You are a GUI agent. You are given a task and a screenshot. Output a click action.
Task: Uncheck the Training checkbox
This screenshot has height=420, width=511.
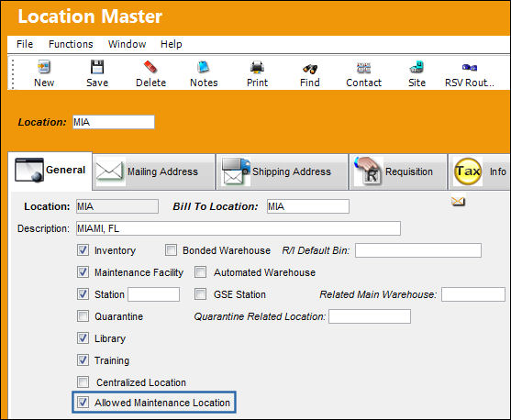tap(83, 360)
